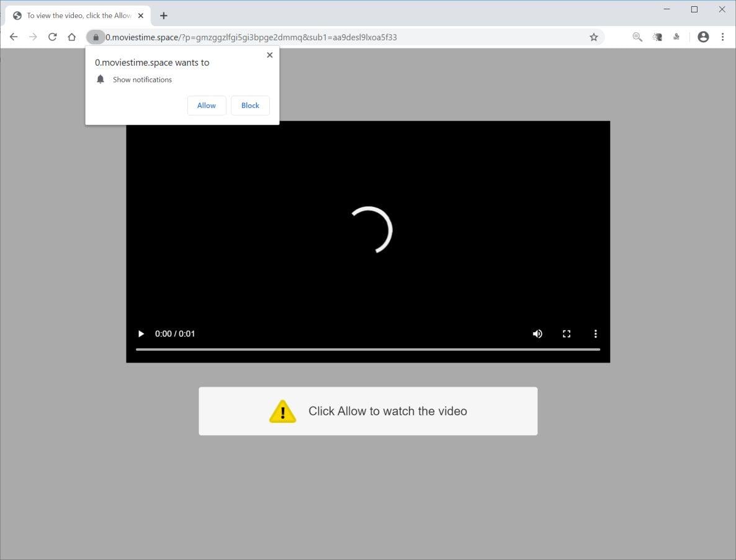
Task: Open a new browser tab
Action: [163, 15]
